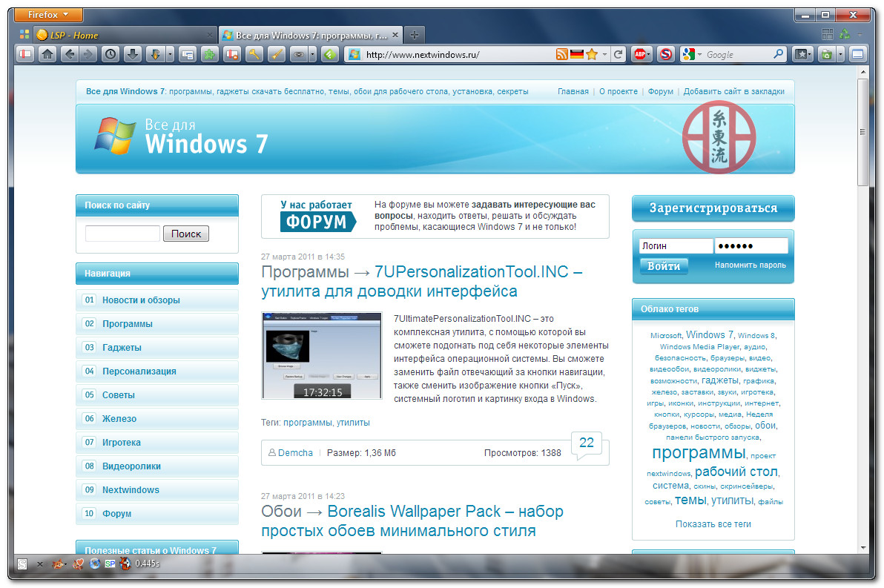Screen dimensions: 884x588
Task: Click the outlined S icon in add-on bar
Action: click(22, 564)
